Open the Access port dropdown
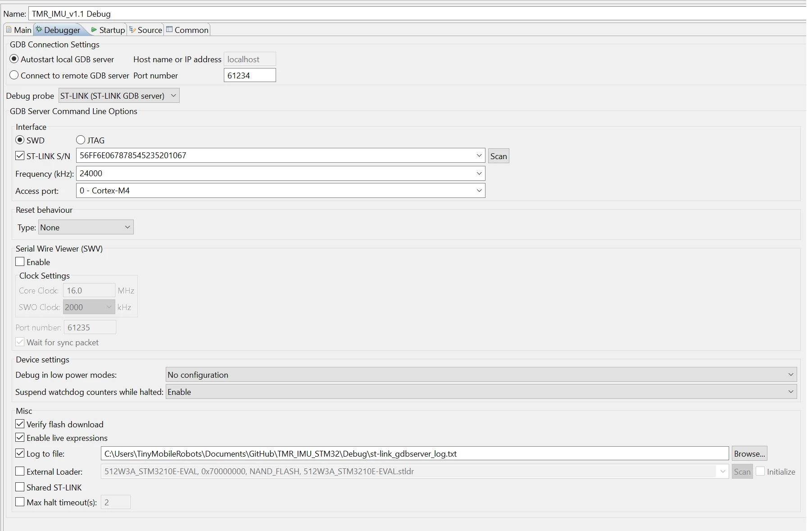812x531 pixels. click(479, 191)
